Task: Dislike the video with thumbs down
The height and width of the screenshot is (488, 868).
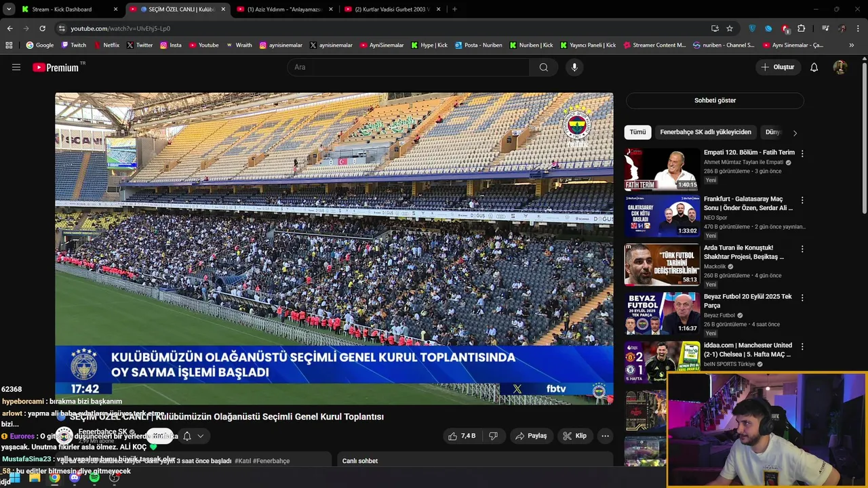Action: pos(494,436)
